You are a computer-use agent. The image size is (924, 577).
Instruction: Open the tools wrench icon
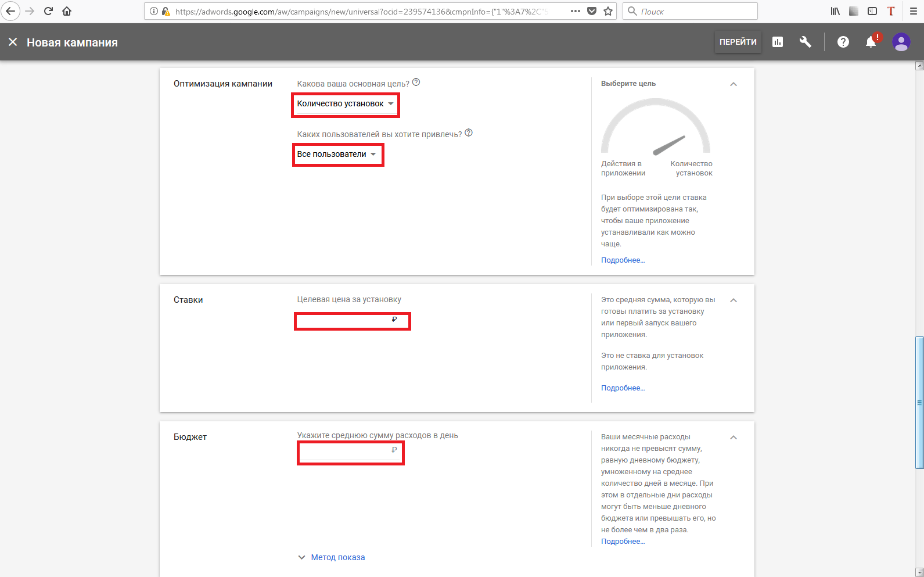[x=805, y=42]
